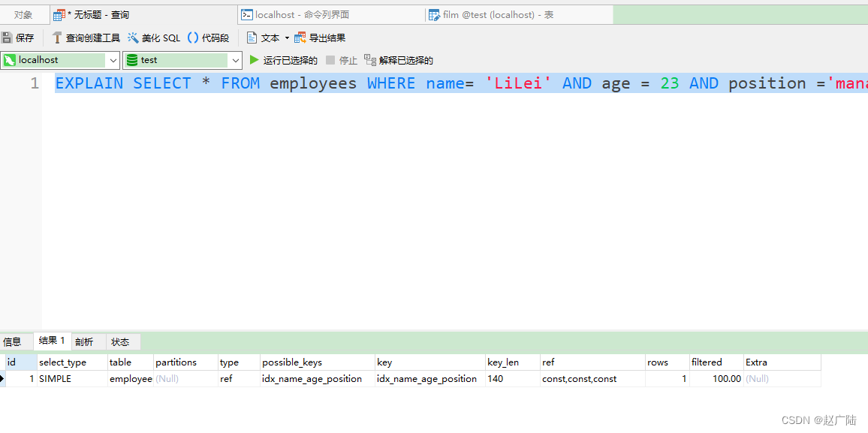This screenshot has width=868, height=433.
Task: Click the EXPLAIN keyword in the query
Action: pos(89,83)
